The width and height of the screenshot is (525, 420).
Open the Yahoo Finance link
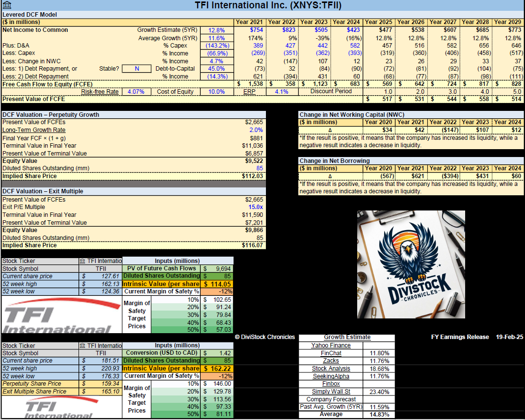click(x=331, y=345)
